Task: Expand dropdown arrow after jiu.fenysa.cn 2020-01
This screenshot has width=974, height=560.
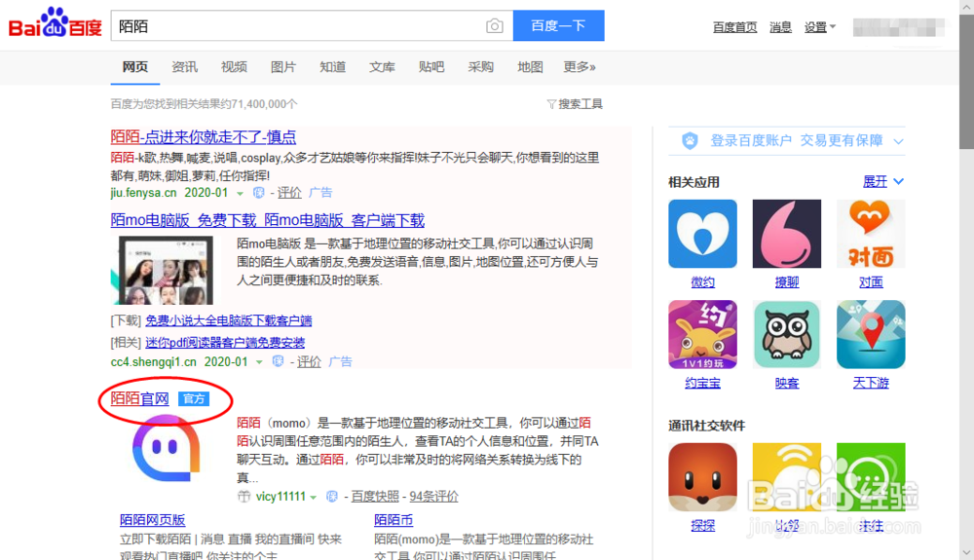Action: [x=240, y=194]
